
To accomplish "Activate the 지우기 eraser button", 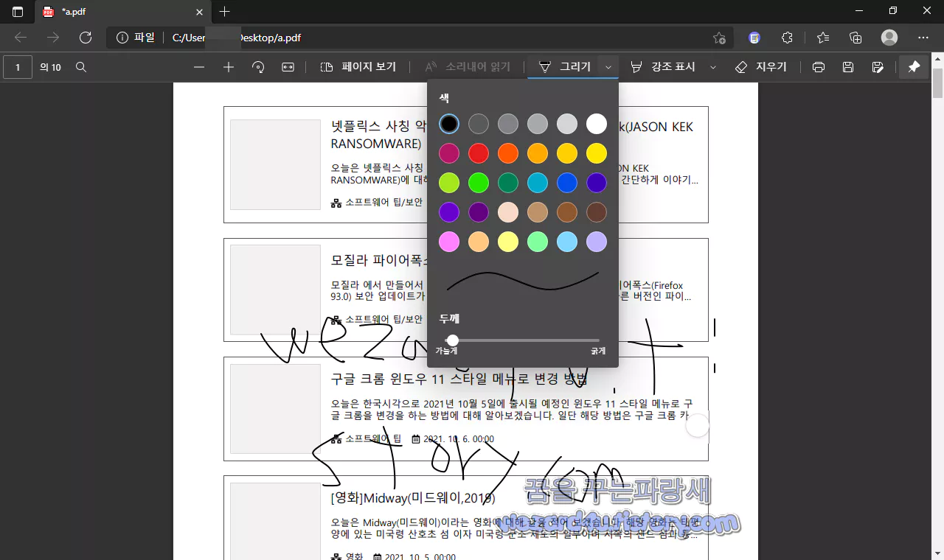I will (762, 66).
